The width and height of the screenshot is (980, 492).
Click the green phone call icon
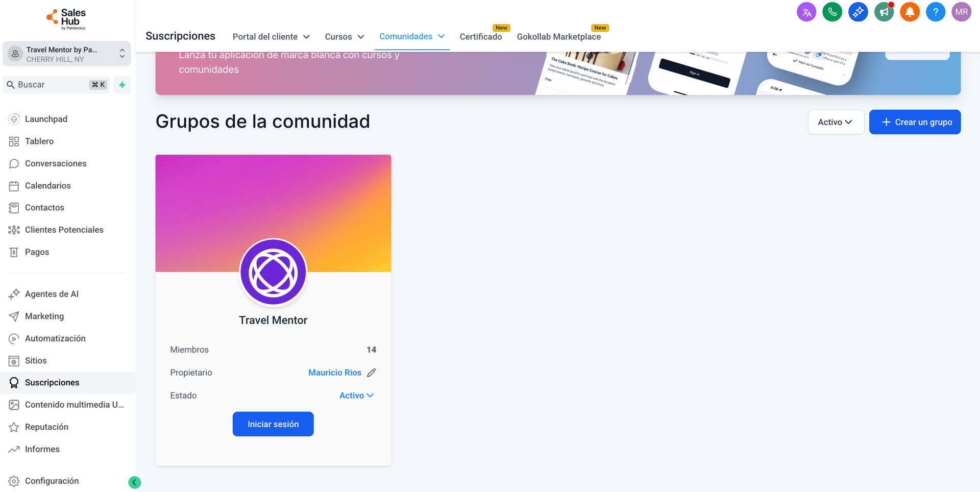(x=832, y=12)
